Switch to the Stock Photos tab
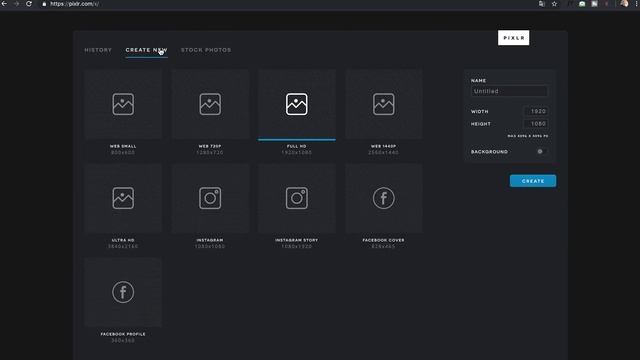 (x=206, y=50)
